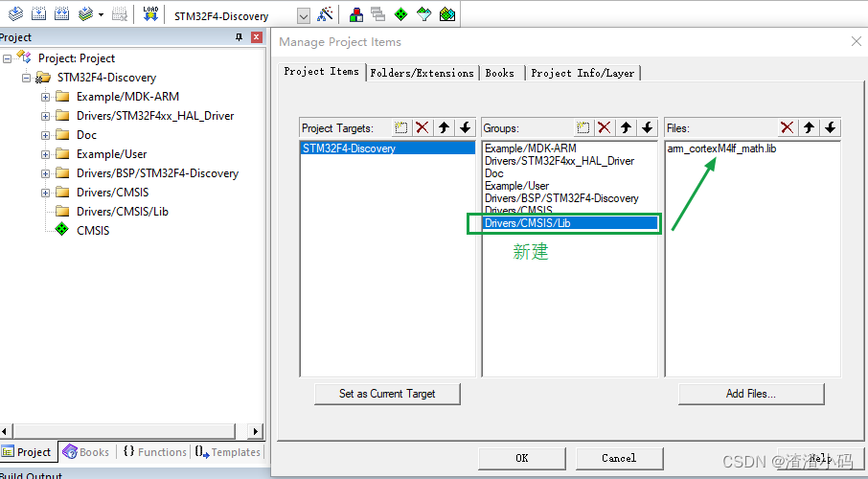The image size is (868, 479).
Task: Move Group down arrow
Action: pos(647,128)
